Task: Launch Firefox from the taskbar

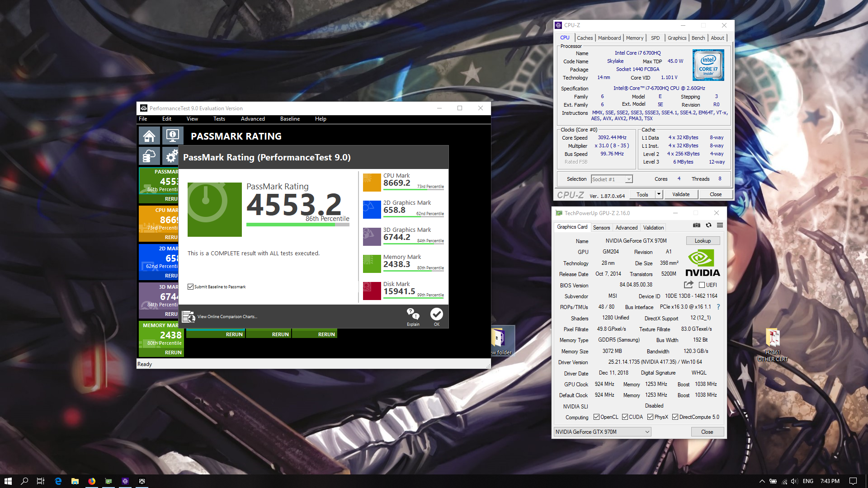Action: click(x=92, y=481)
